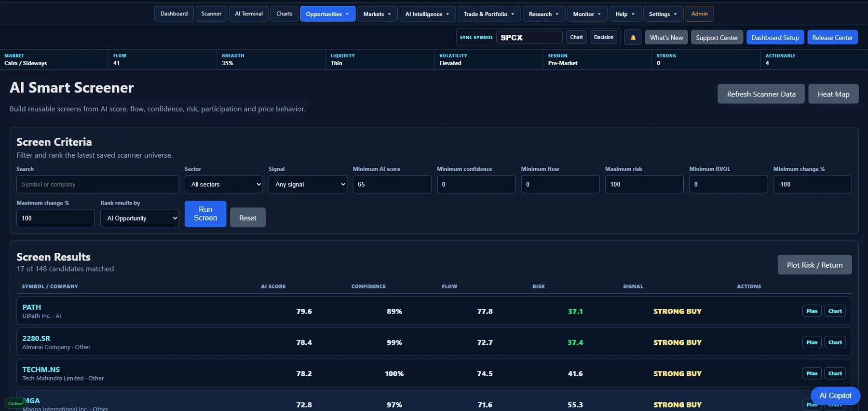The height and width of the screenshot is (411, 868).
Task: Click the TECHM.NS symbol link
Action: 41,370
